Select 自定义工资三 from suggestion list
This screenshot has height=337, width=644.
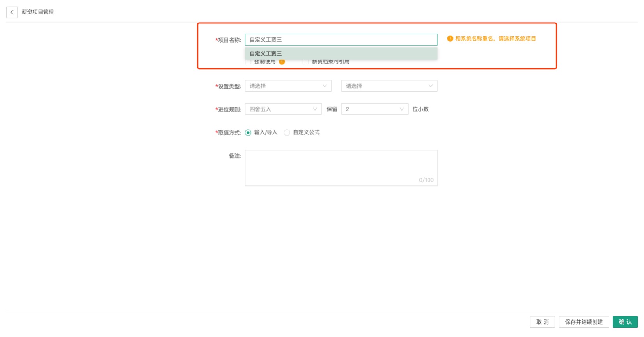[341, 53]
